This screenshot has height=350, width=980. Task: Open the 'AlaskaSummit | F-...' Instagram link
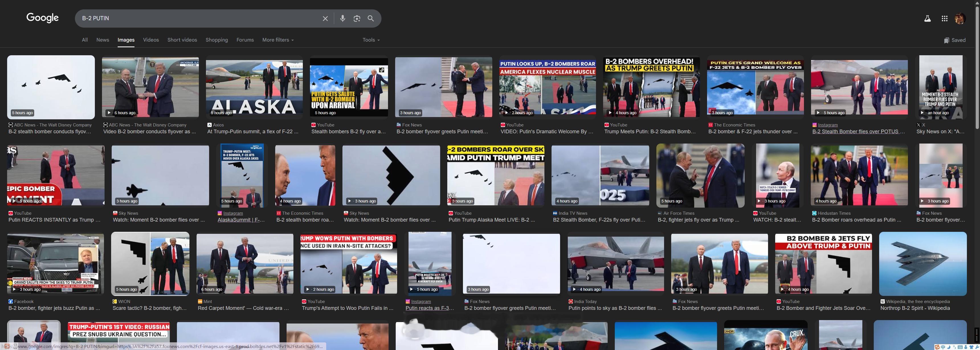tap(241, 220)
